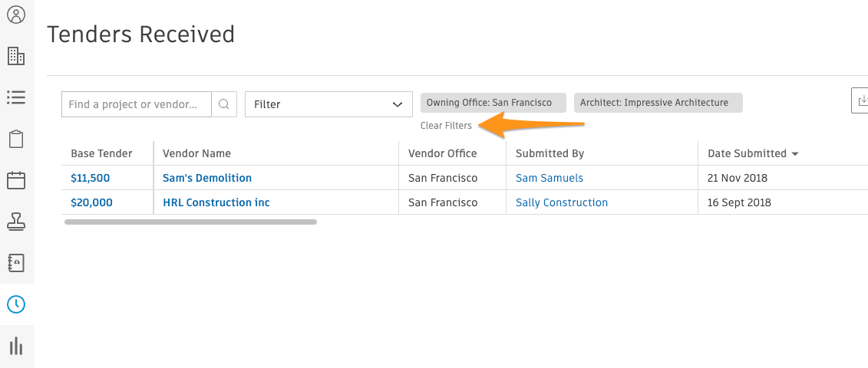Click the Clear Filters link
868x368 pixels.
pyautogui.click(x=446, y=126)
